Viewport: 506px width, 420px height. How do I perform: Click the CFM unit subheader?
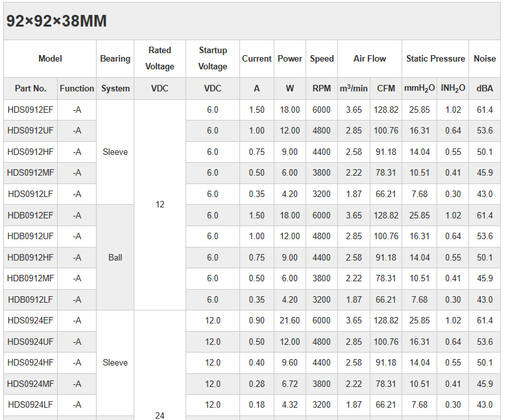coord(386,89)
